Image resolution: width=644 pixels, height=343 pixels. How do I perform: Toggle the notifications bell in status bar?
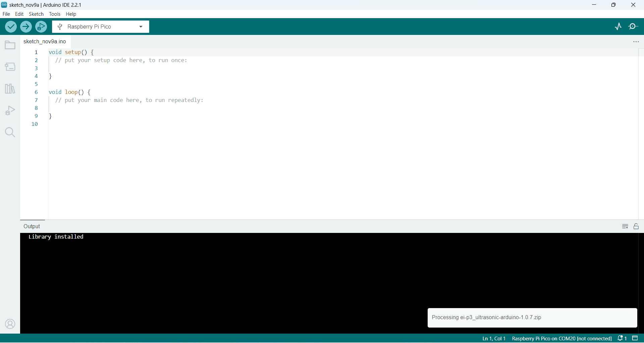[x=621, y=338]
